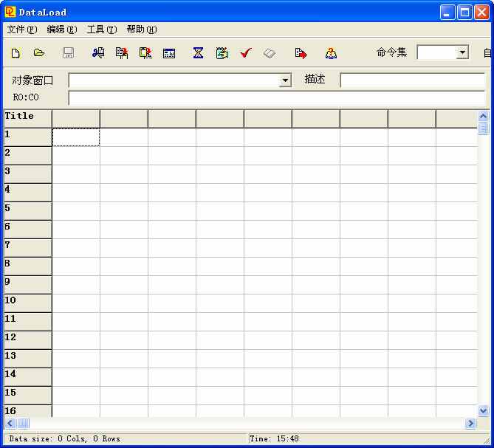494x448 pixels.
Task: Click the first column header next to Title
Action: (x=76, y=118)
